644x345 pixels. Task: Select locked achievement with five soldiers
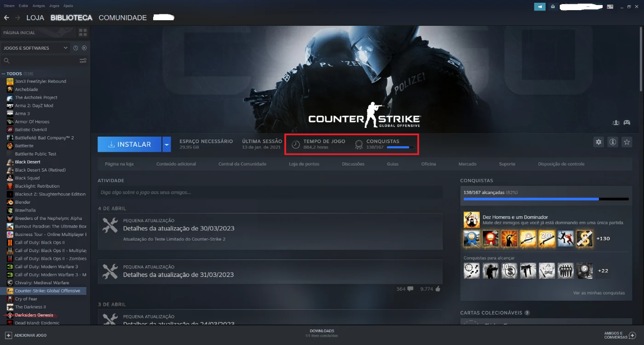tap(566, 271)
